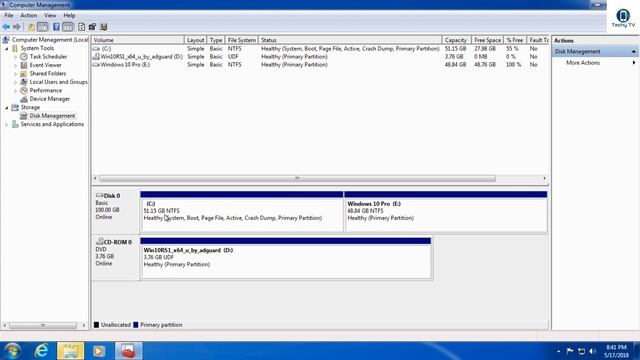Select the Win10RS1_x64 (D:) volume row

[320, 57]
